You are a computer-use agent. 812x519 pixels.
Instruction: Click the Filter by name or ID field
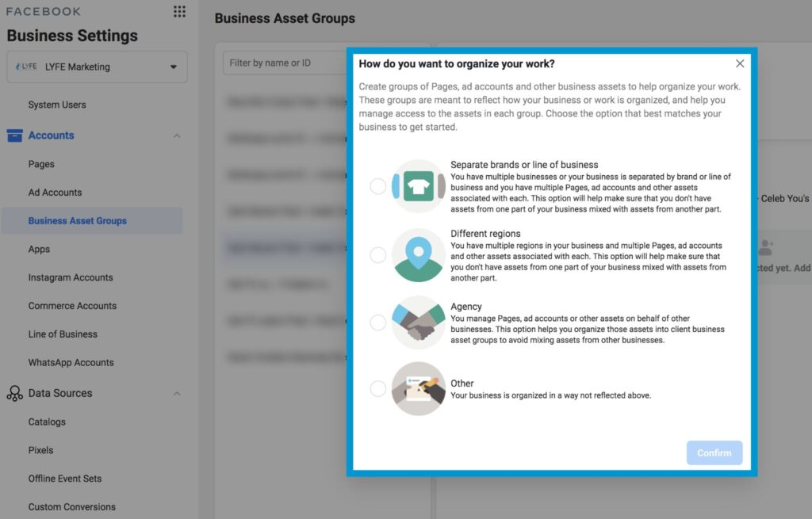(285, 63)
